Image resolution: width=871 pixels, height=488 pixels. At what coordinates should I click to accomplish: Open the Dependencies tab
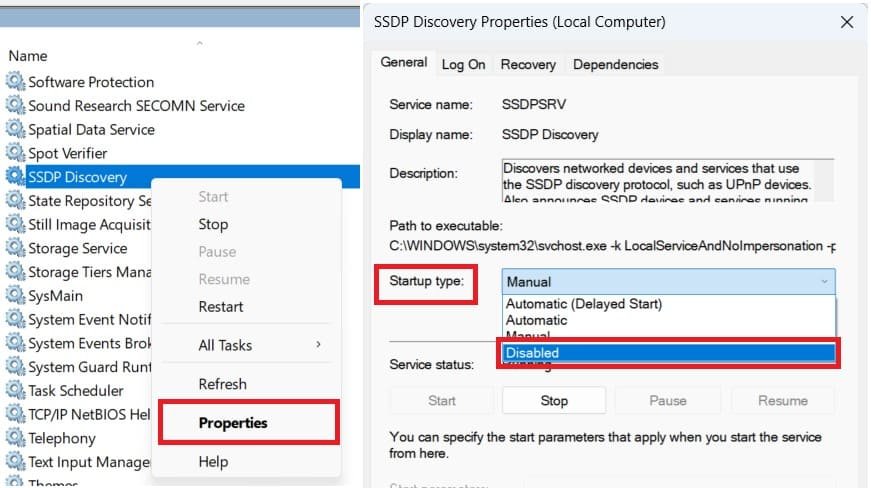pyautogui.click(x=615, y=64)
